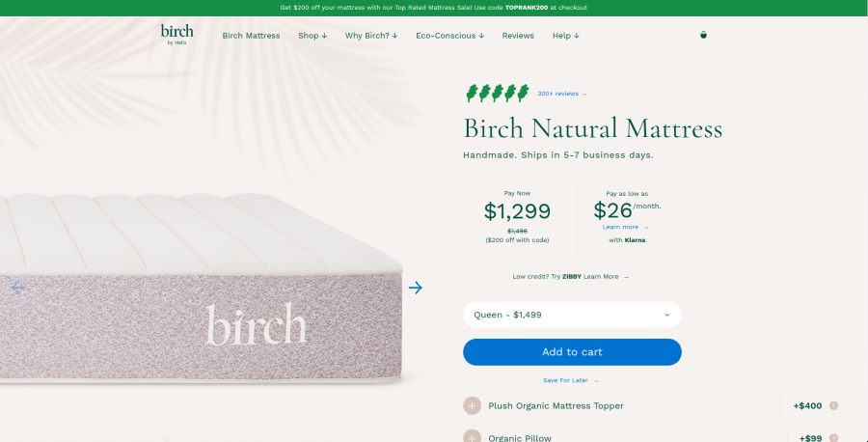This screenshot has height=442, width=868.
Task: Expand the Eco-Conscious menu
Action: (x=449, y=36)
